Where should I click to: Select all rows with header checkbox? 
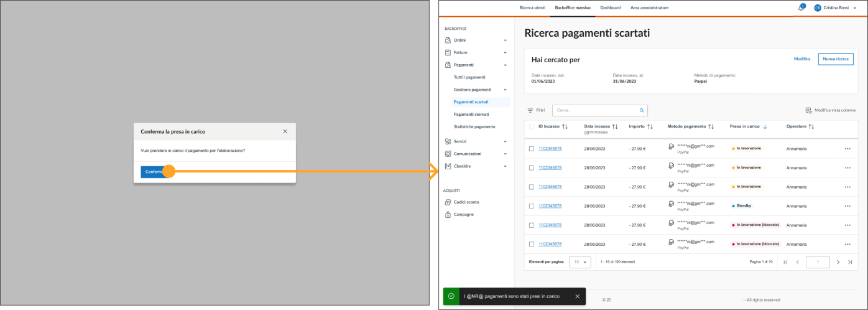pos(531,126)
